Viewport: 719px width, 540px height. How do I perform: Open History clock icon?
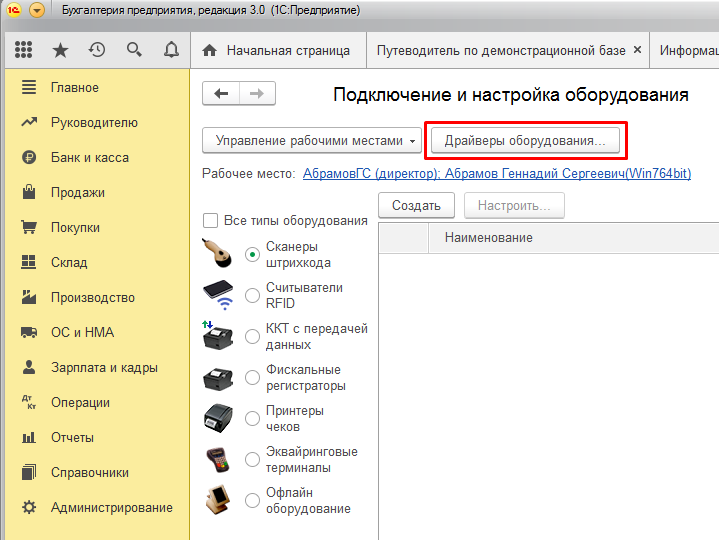97,50
